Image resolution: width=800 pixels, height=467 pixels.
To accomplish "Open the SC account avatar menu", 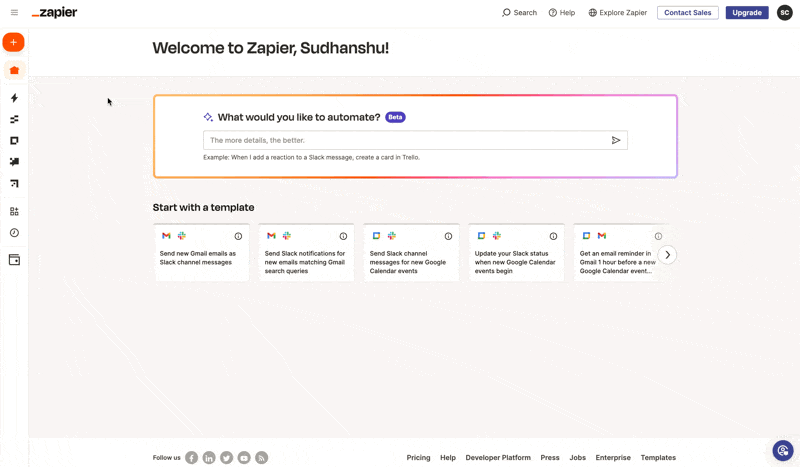I will (x=785, y=13).
